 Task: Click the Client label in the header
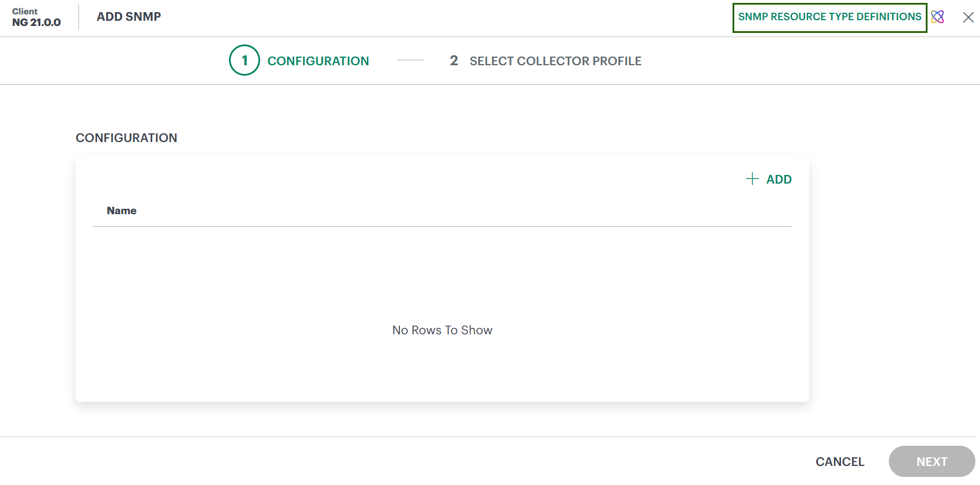tap(25, 12)
